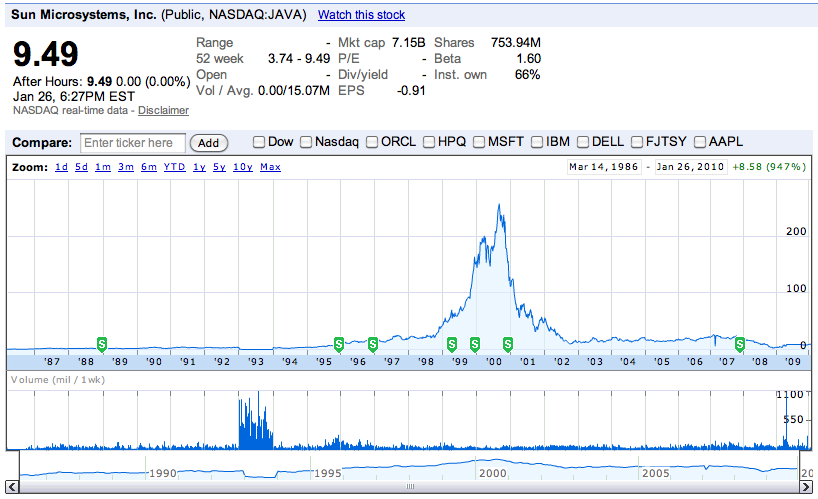Set zoom to 1y
818x499 pixels.
199,167
